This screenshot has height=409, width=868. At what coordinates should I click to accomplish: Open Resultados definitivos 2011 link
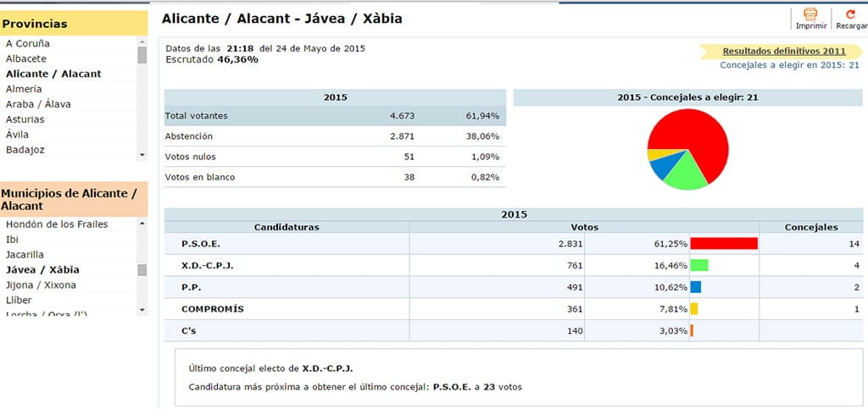click(783, 51)
